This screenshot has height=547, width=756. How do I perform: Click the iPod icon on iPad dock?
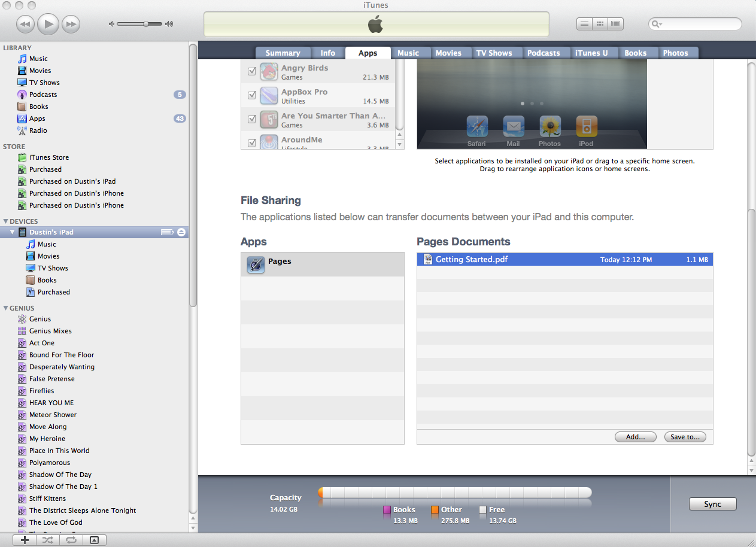click(586, 127)
